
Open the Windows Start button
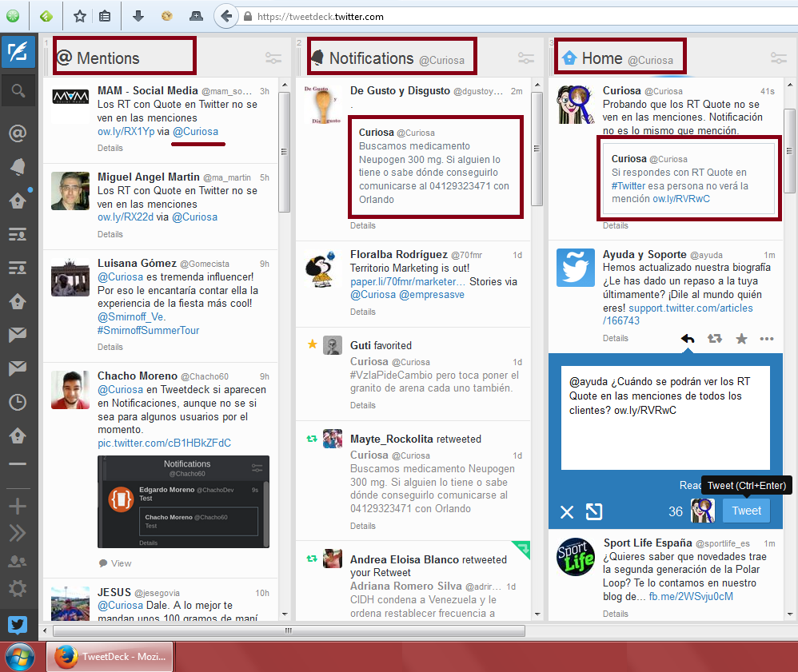click(20, 657)
